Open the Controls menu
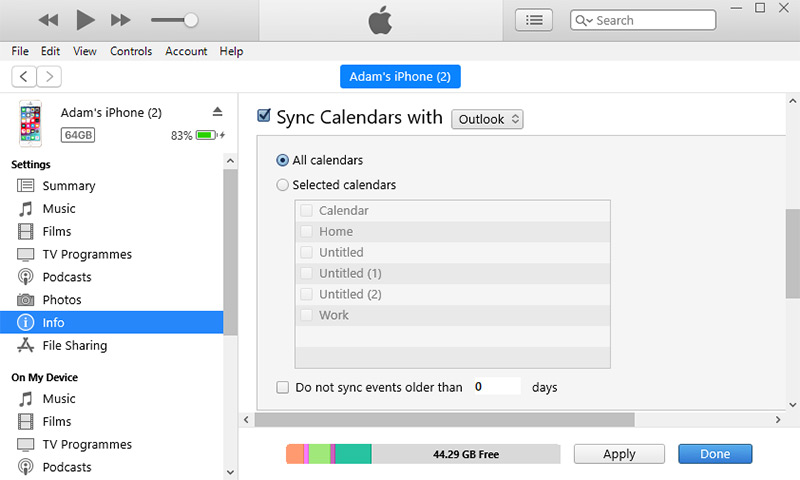The height and width of the screenshot is (480, 800). click(131, 51)
